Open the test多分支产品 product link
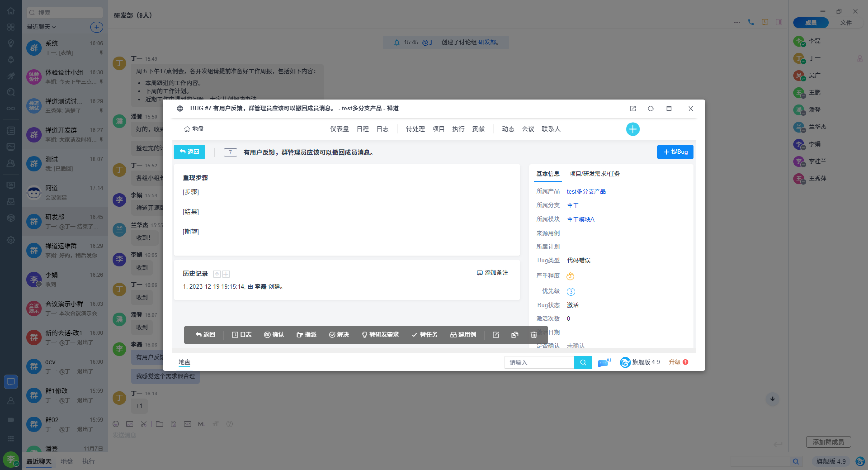 click(x=586, y=192)
